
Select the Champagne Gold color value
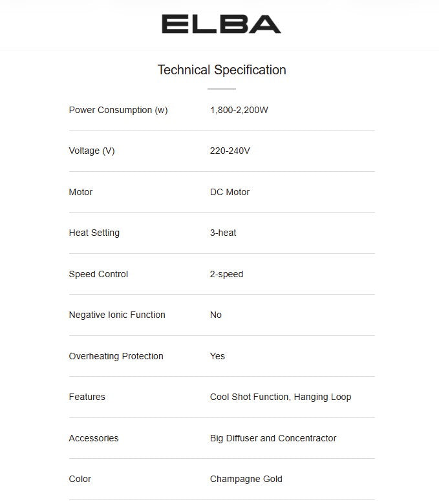(246, 479)
